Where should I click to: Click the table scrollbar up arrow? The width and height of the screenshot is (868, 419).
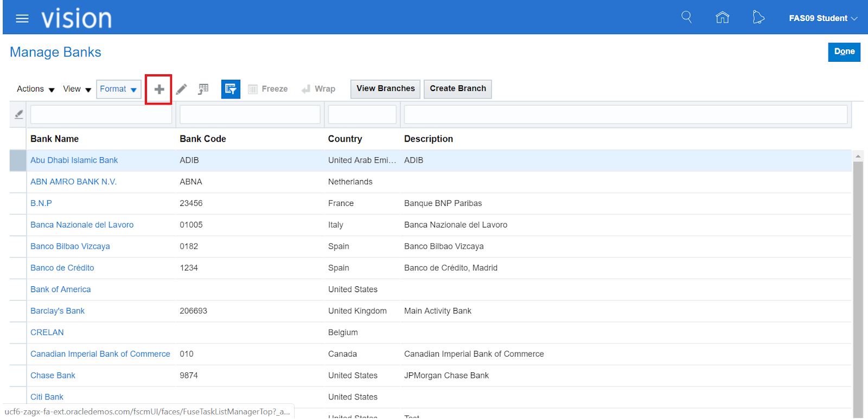click(858, 156)
